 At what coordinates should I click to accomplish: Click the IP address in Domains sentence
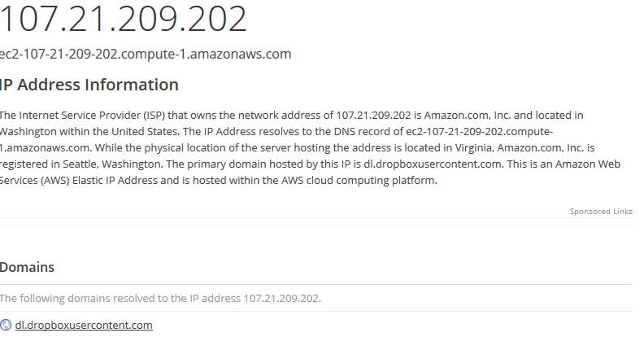click(281, 298)
